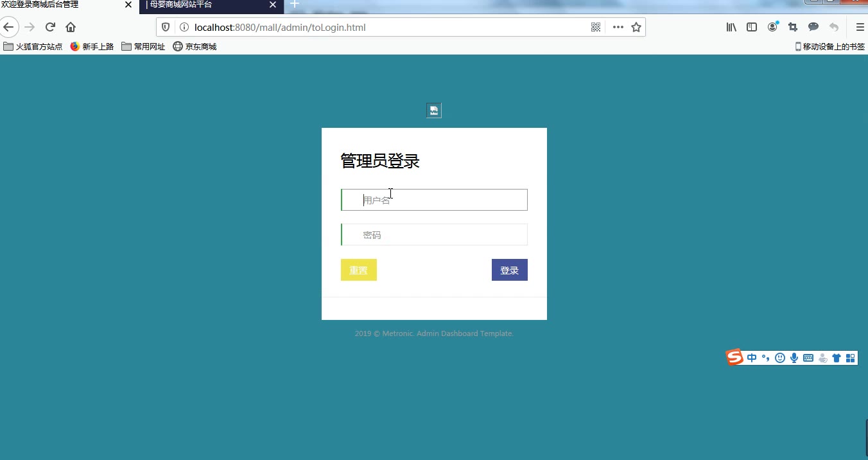Open a new browser tab
The height and width of the screenshot is (460, 868).
[295, 4]
